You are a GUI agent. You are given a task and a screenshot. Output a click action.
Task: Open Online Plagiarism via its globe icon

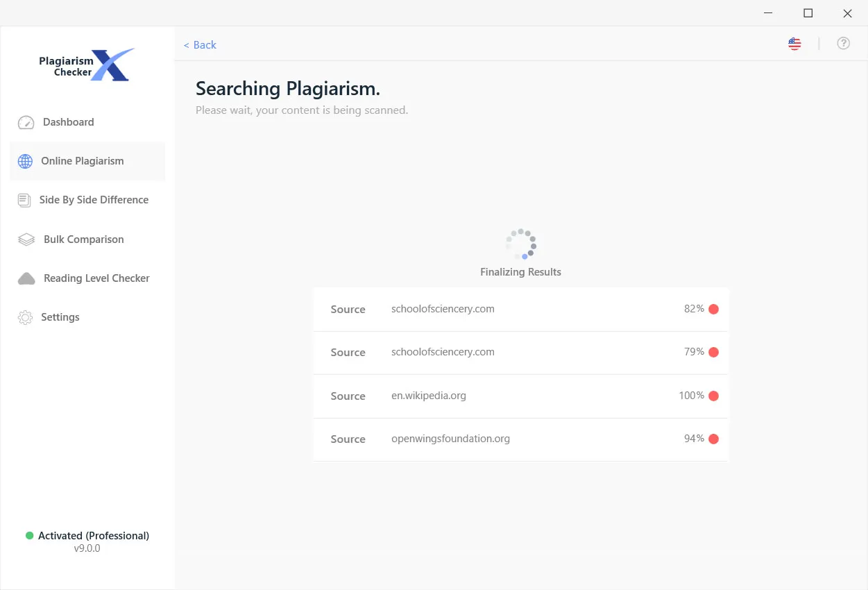click(x=26, y=160)
